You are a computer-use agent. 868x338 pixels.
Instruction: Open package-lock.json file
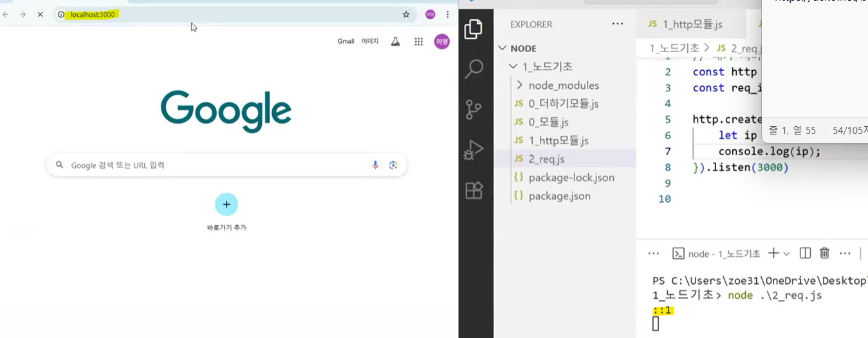565,177
